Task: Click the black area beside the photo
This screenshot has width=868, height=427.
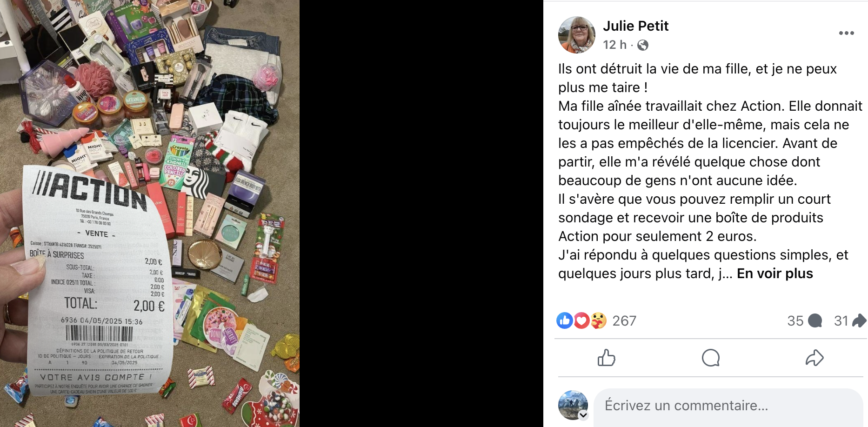Action: pos(421,213)
